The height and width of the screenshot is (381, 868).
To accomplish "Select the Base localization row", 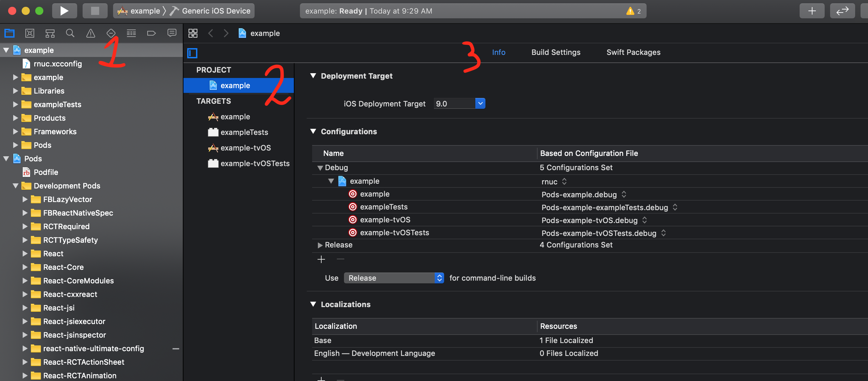I will pos(590,340).
